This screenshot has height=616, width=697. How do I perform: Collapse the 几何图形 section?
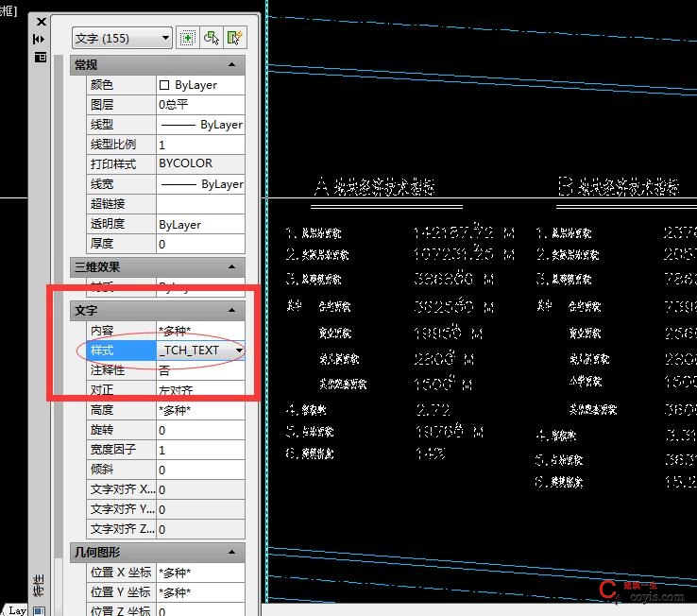click(x=231, y=552)
